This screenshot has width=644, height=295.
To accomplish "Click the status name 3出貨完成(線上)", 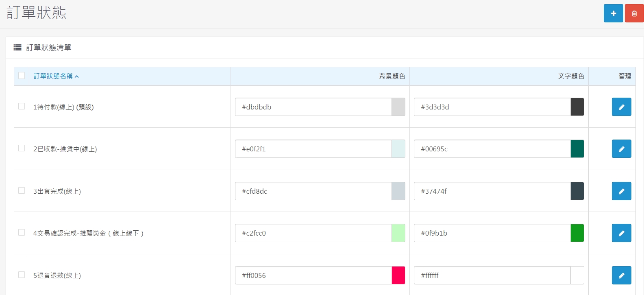I will tap(57, 191).
